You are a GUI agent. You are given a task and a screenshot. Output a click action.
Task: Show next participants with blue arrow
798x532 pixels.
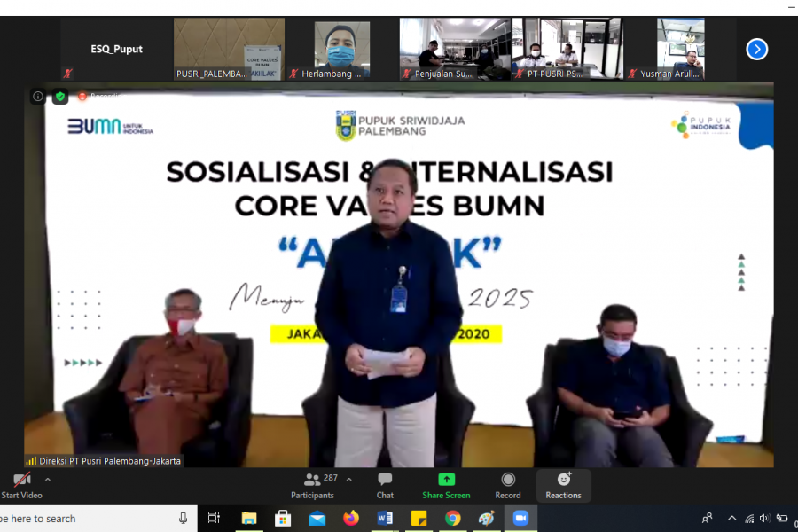[x=756, y=49]
